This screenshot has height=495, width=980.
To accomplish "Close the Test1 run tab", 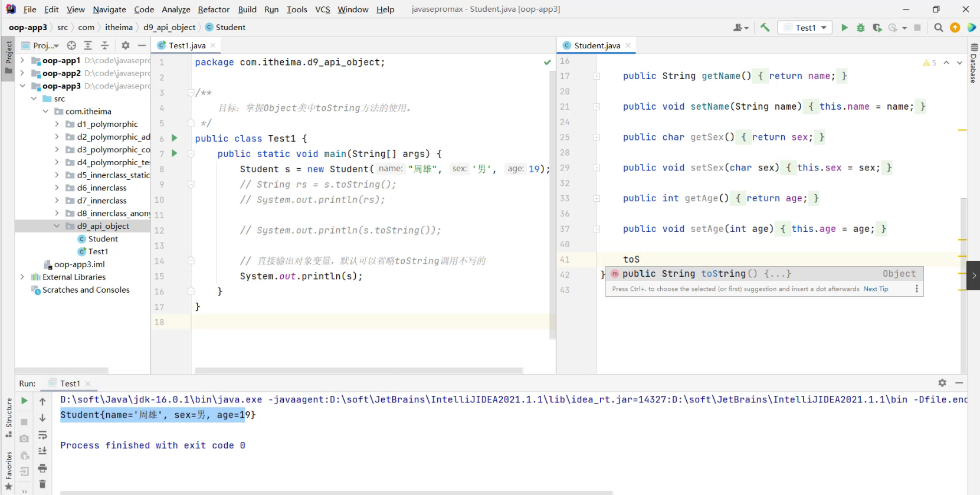I will coord(88,383).
